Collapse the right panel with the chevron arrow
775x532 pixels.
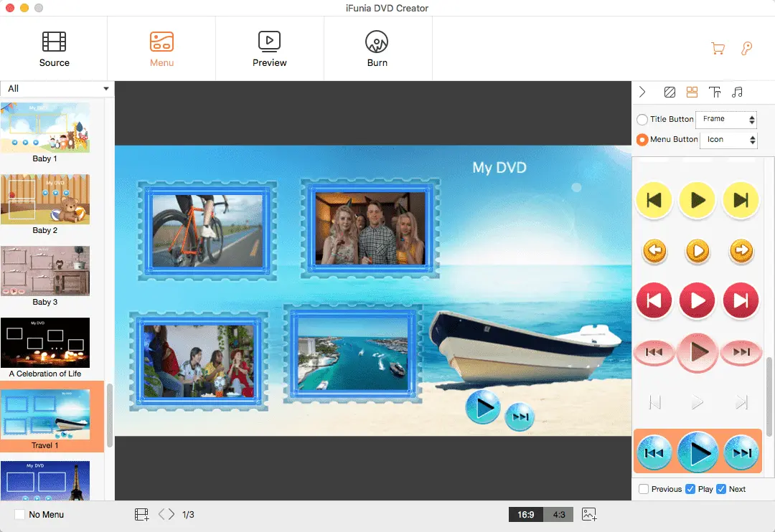642,92
